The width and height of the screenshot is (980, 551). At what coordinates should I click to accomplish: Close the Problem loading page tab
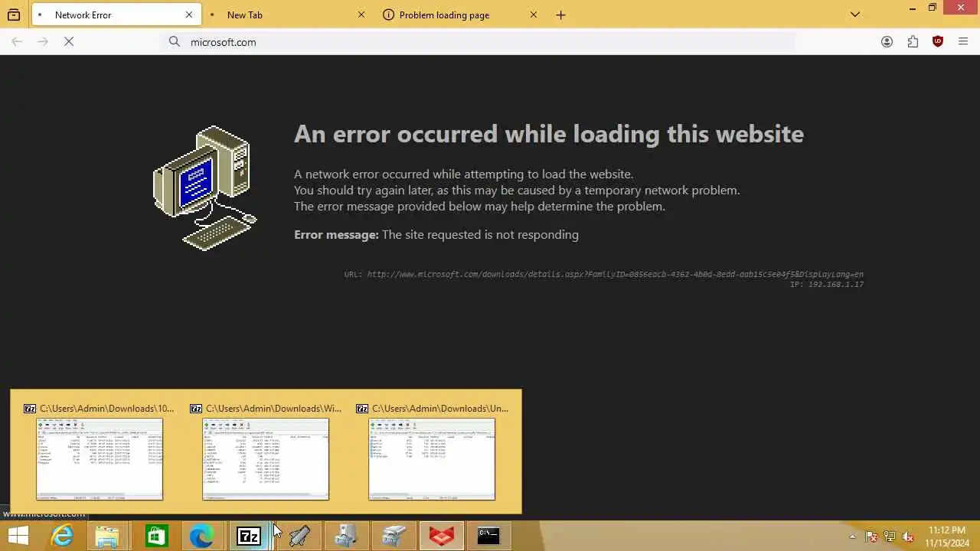pyautogui.click(x=534, y=15)
